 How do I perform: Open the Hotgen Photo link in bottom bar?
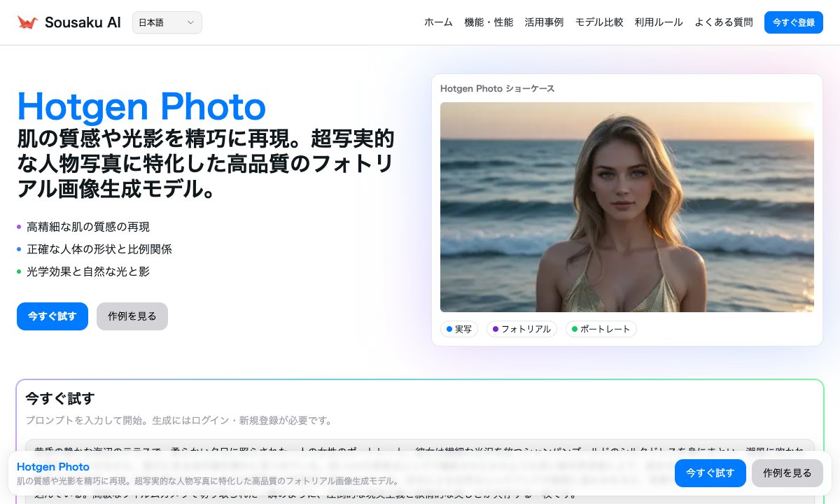(x=52, y=466)
